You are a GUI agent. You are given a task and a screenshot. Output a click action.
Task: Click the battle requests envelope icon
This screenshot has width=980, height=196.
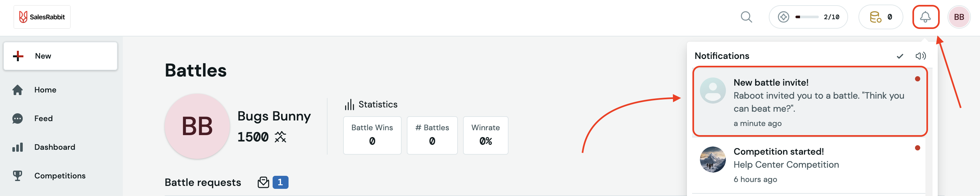[263, 182]
